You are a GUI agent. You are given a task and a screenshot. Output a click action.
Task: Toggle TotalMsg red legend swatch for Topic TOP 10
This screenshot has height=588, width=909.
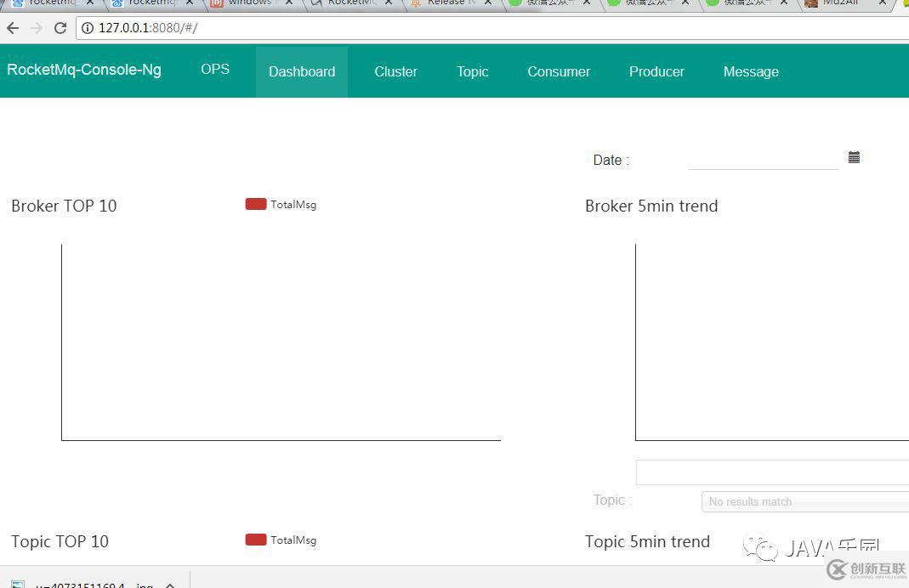pos(256,540)
